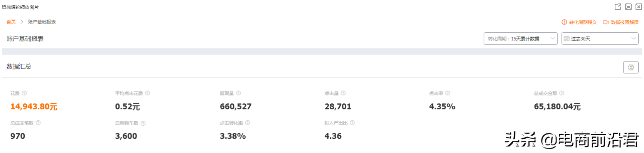Image resolution: width=644 pixels, height=153 pixels.
Task: Go to 首页 breadcrumb link
Action: pyautogui.click(x=11, y=22)
